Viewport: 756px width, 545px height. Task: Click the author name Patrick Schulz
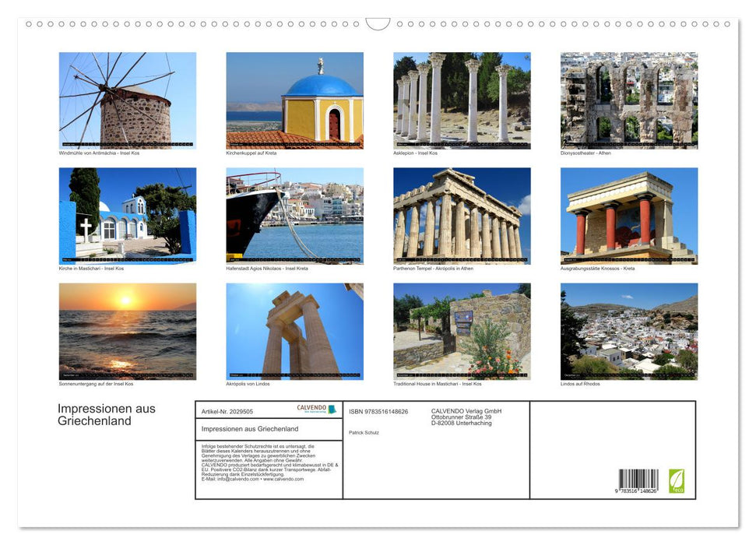[x=364, y=432]
